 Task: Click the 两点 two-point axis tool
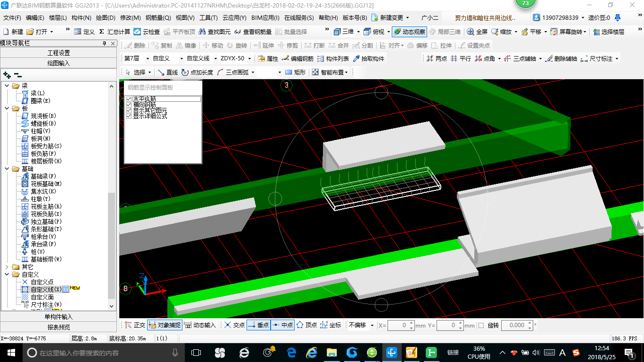pos(437,59)
